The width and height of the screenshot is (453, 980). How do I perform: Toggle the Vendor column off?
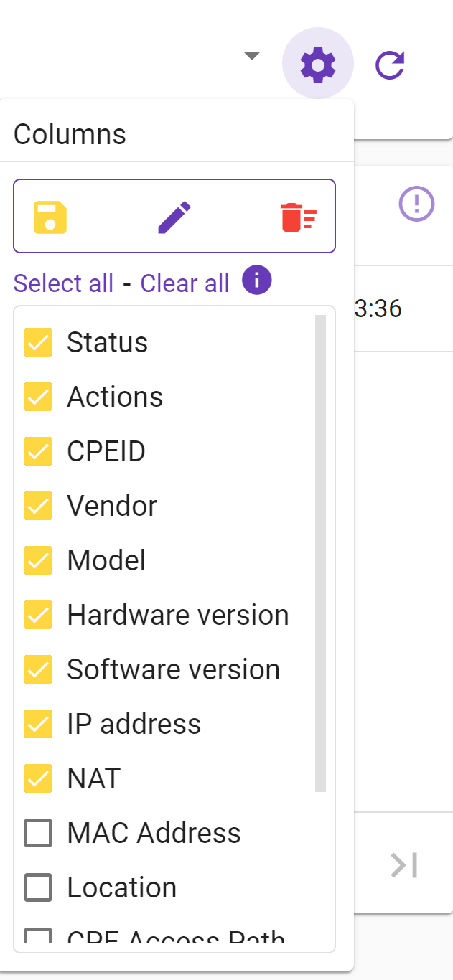[38, 506]
